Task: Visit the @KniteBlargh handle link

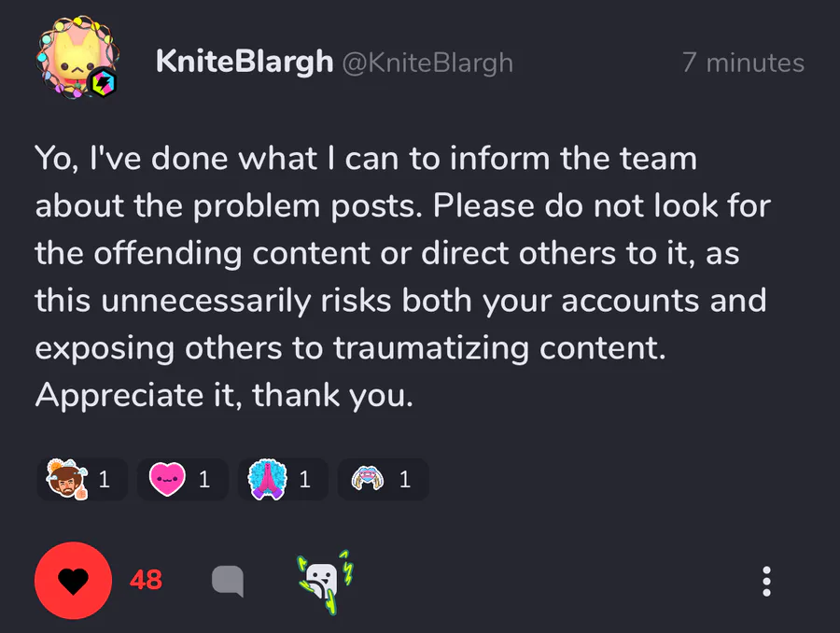Action: point(427,63)
